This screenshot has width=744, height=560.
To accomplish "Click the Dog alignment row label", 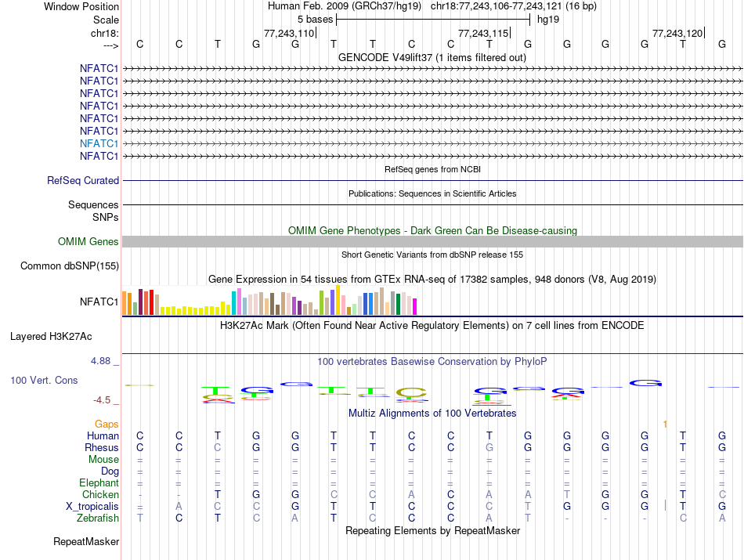I will coord(110,471).
